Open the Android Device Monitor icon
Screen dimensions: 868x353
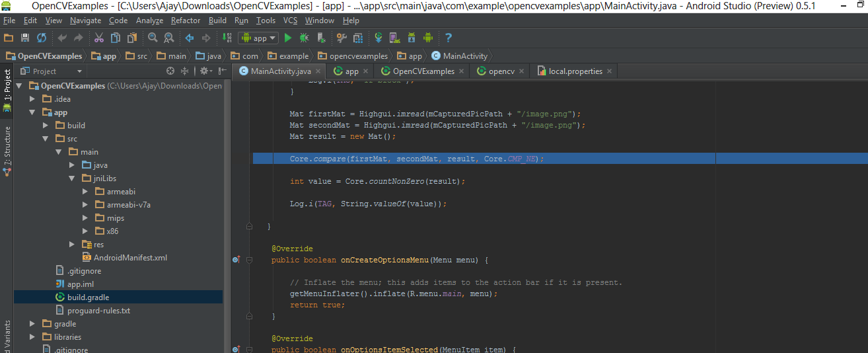point(428,38)
